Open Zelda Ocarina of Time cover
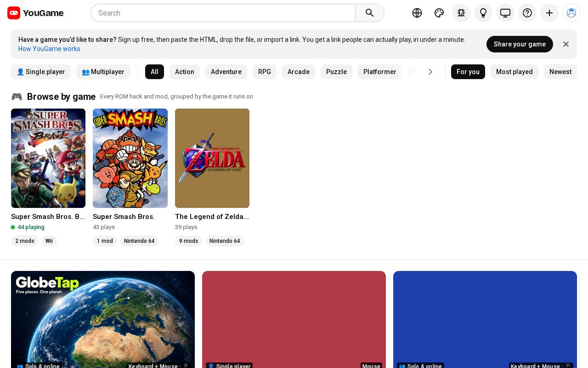This screenshot has width=588, height=368. [212, 158]
